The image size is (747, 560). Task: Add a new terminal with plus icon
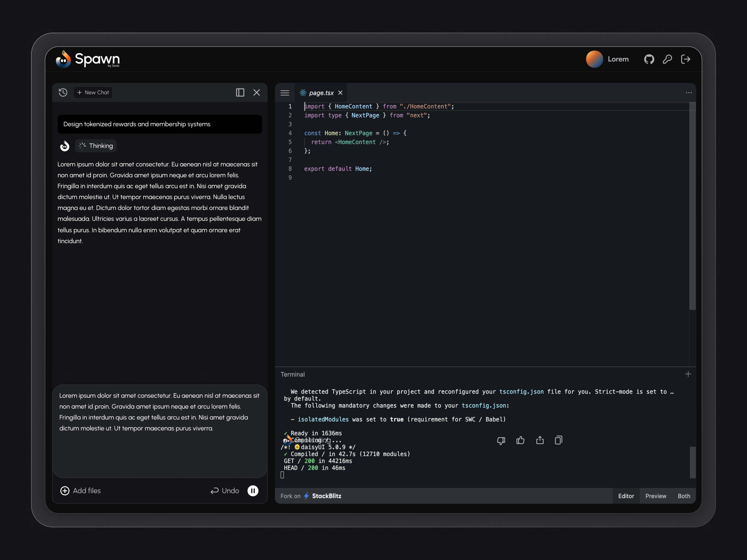(688, 374)
